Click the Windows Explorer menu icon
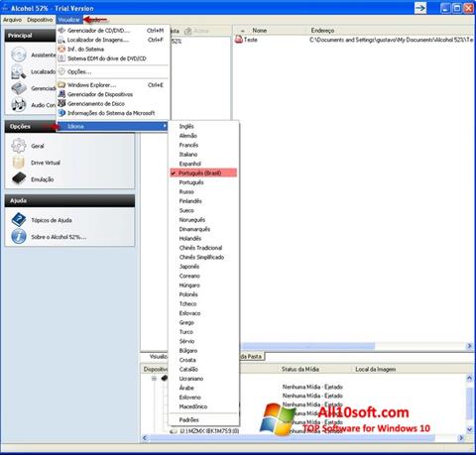 coord(61,85)
